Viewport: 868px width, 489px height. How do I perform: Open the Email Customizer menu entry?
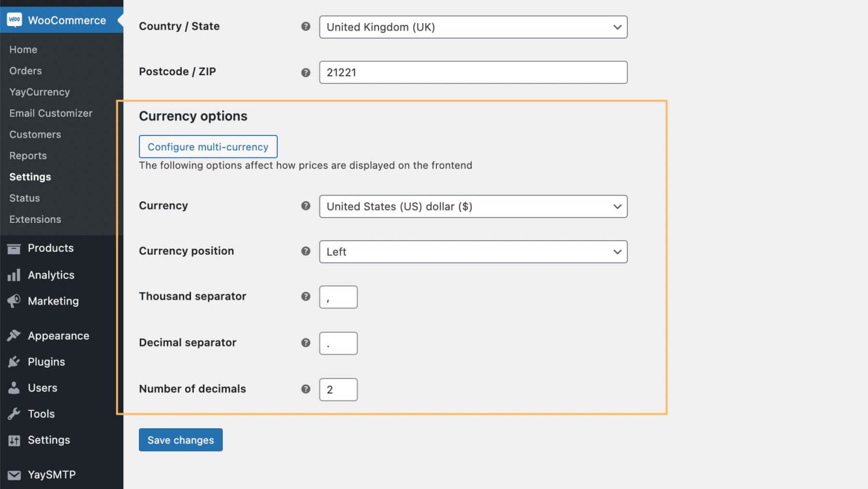coord(51,113)
